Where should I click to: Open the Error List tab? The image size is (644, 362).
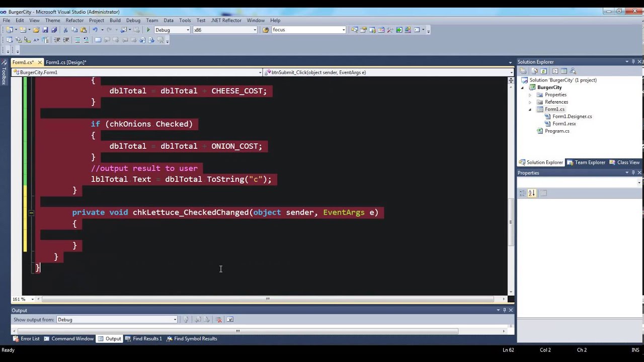(26, 339)
